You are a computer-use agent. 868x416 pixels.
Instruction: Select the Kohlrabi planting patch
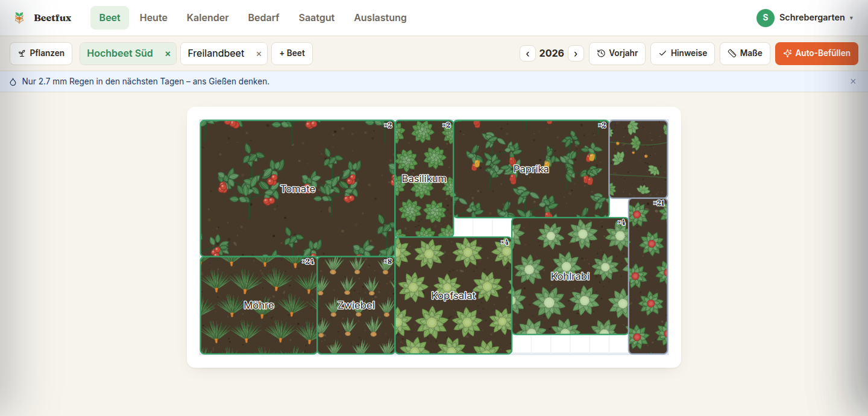(570, 276)
